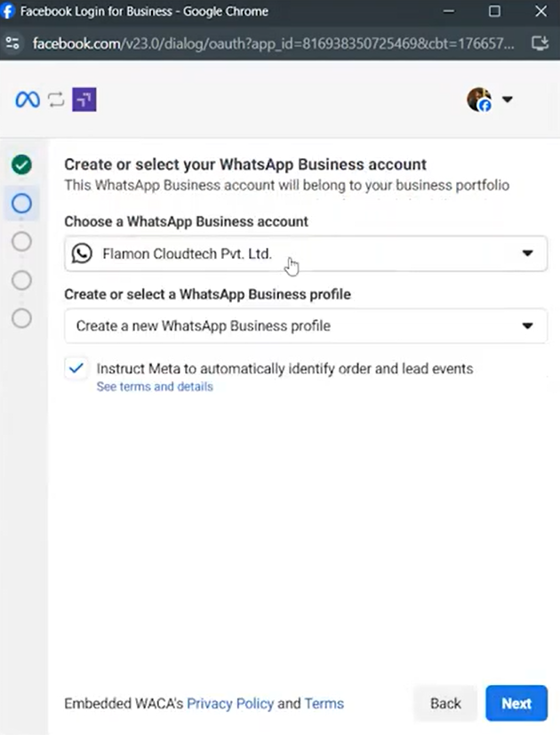Select the current blue step indicator circle
The image size is (560, 735).
tap(21, 204)
